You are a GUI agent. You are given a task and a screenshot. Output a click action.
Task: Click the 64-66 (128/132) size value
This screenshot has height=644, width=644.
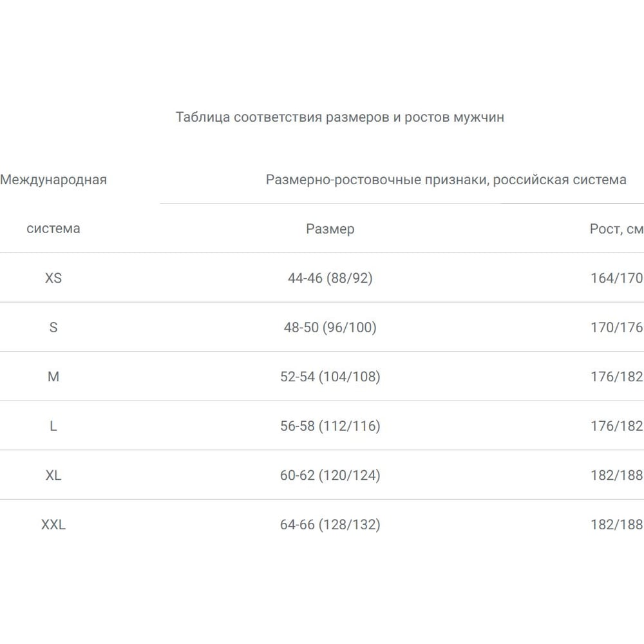coord(330,525)
